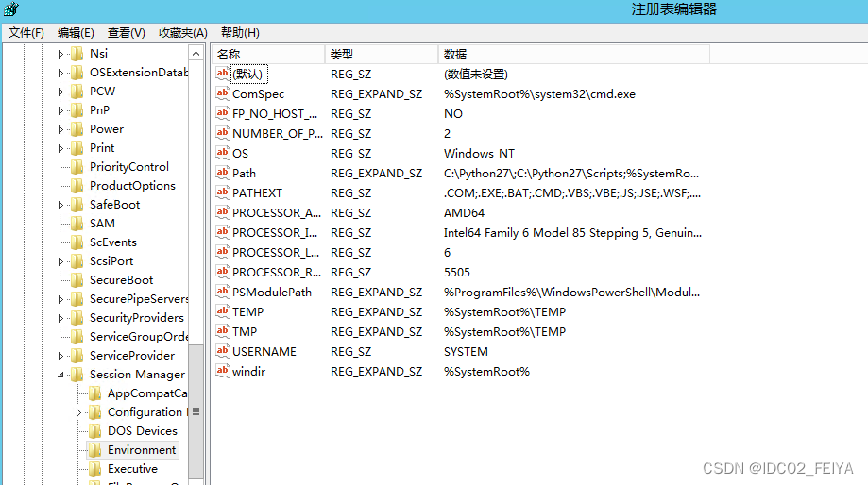This screenshot has width=868, height=485.
Task: Click the Intel64 Family 6 data cell
Action: tap(572, 233)
